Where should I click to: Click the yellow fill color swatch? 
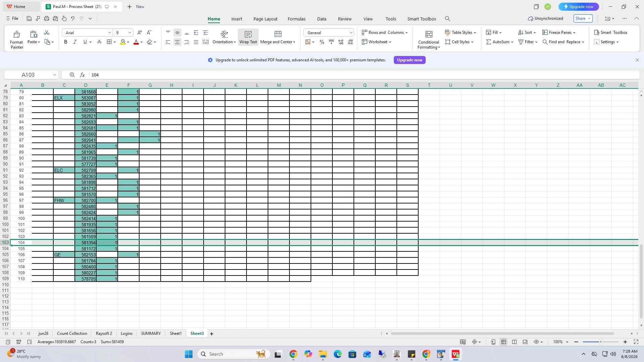pos(123,42)
